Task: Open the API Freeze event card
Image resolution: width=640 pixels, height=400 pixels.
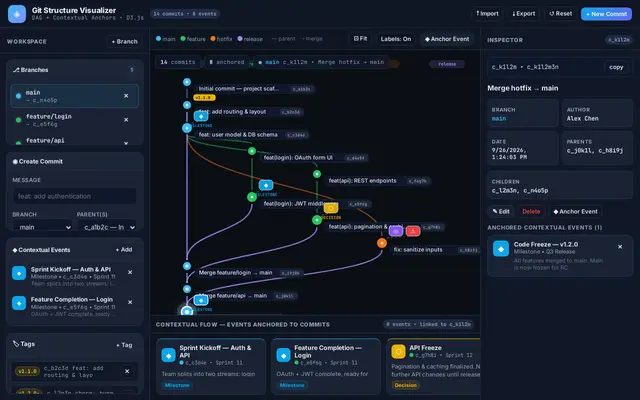Action: coord(433,366)
